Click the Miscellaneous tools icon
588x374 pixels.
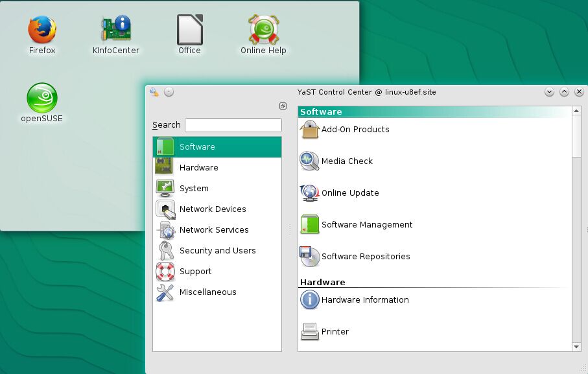coord(165,293)
